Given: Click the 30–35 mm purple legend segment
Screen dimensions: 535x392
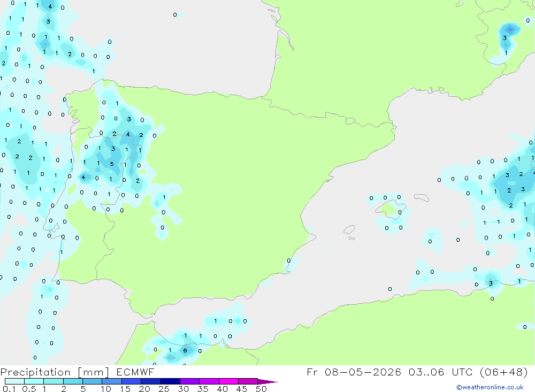Looking at the screenshot, I should tap(190, 381).
